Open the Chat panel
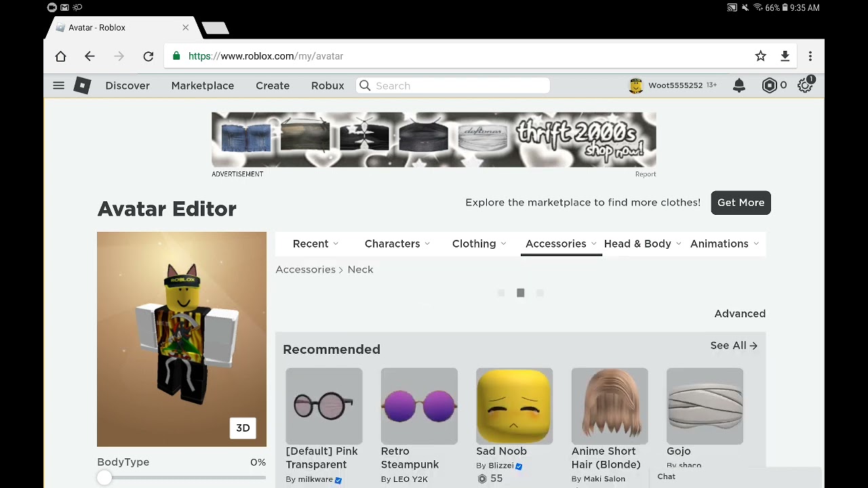Image resolution: width=868 pixels, height=488 pixels. 735,476
